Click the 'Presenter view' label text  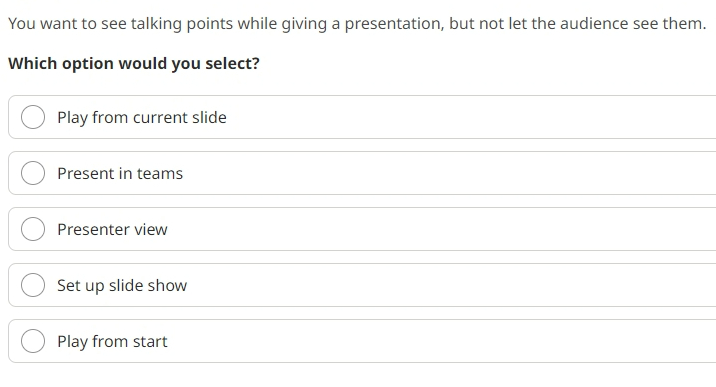112,229
